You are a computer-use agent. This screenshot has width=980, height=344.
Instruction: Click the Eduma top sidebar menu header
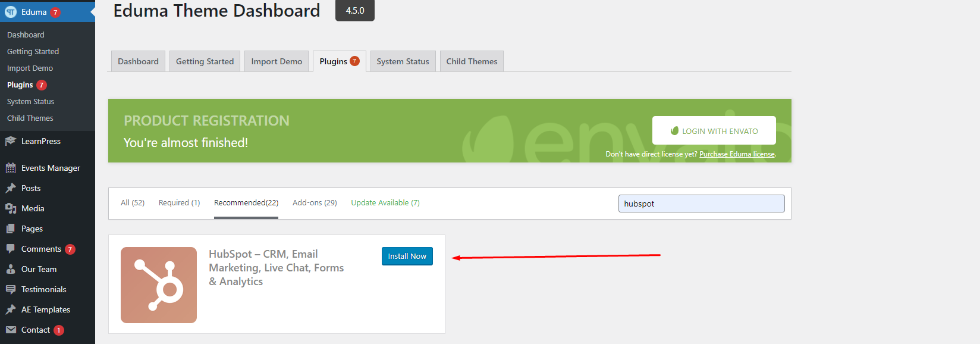[48, 12]
